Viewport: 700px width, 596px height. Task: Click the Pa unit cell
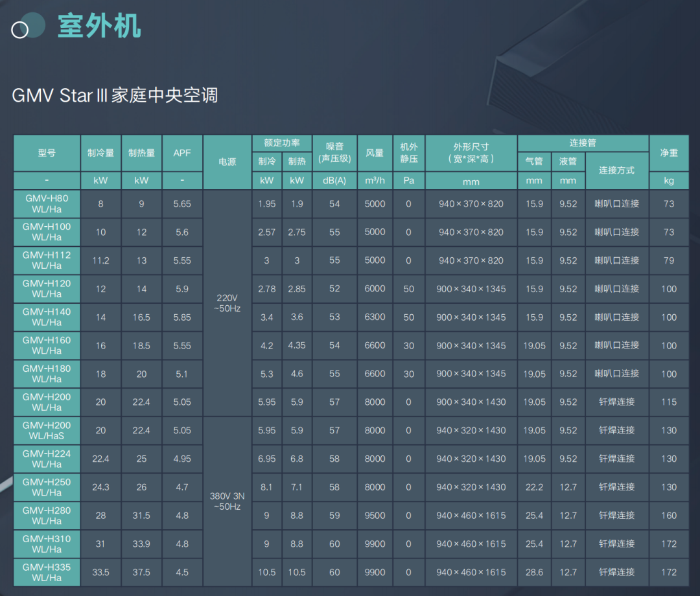[409, 181]
